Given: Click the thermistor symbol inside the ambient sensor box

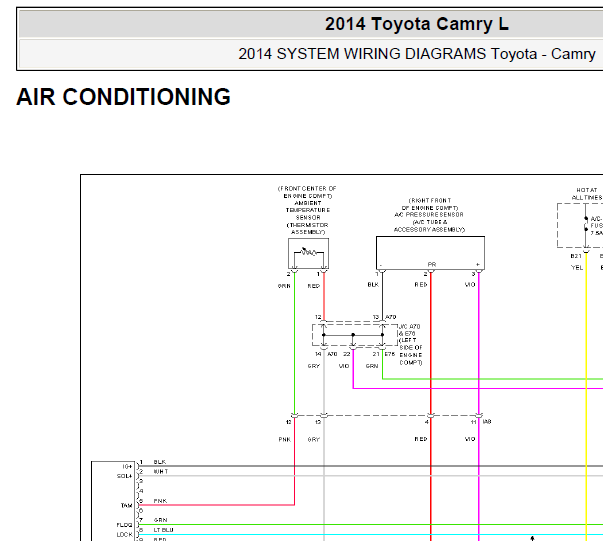Looking at the screenshot, I should click(x=309, y=252).
